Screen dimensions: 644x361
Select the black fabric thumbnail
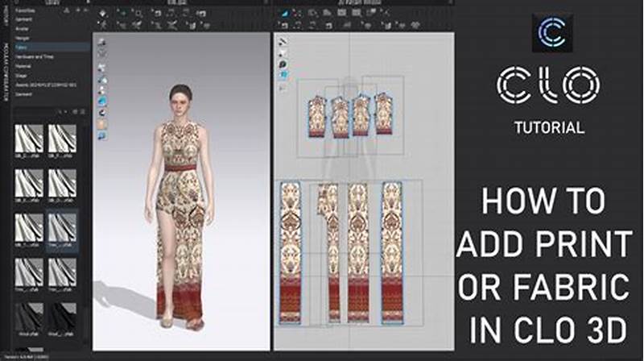(62, 317)
